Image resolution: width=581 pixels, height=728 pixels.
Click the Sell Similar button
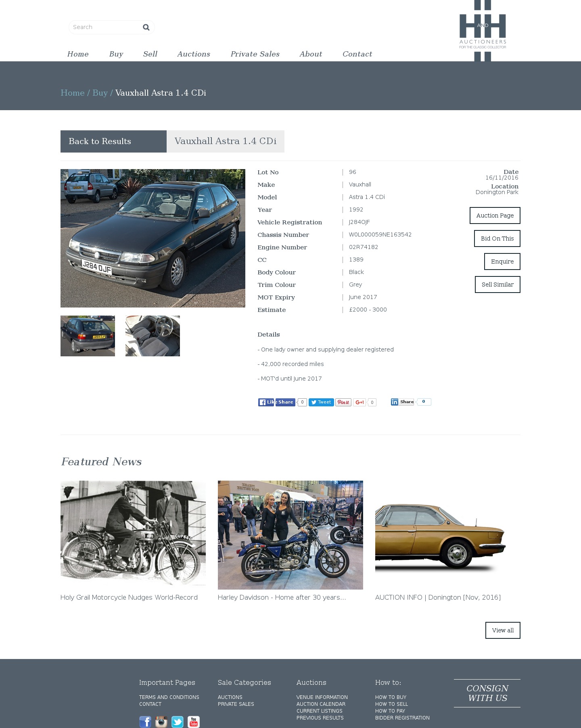click(497, 285)
